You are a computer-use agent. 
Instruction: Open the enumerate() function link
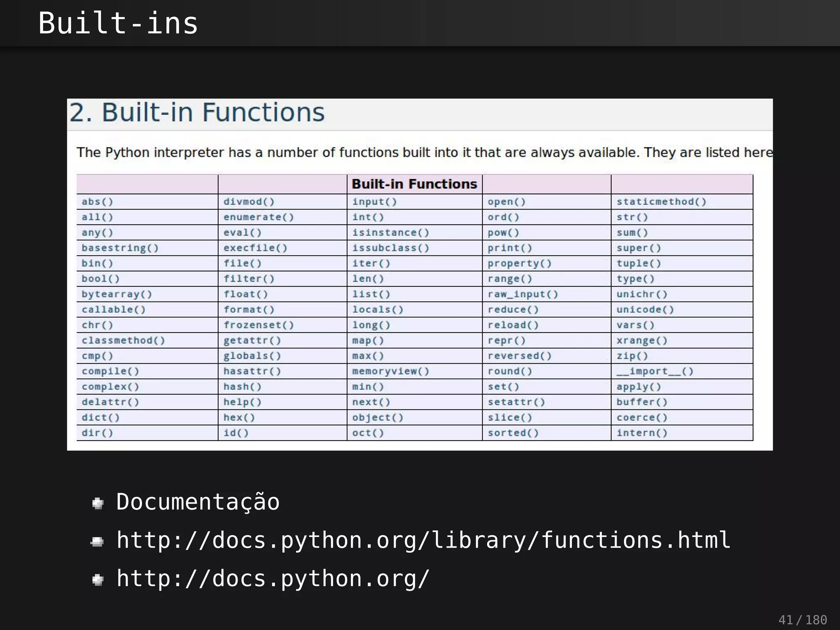pos(258,217)
